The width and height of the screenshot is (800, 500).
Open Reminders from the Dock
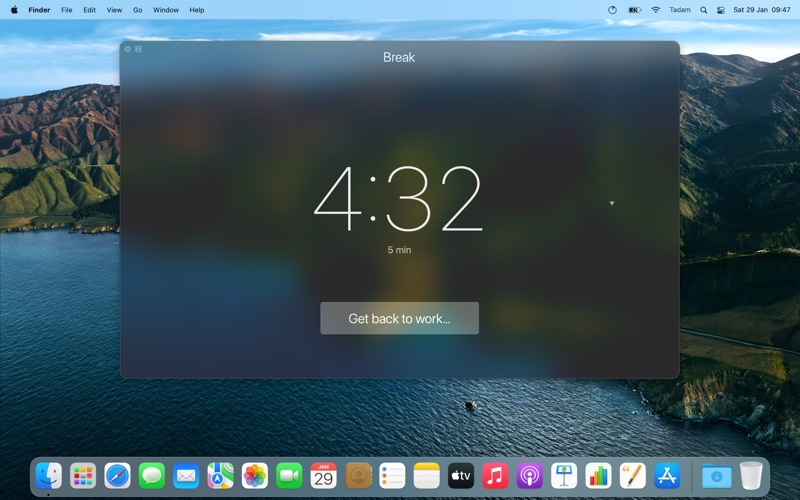392,476
